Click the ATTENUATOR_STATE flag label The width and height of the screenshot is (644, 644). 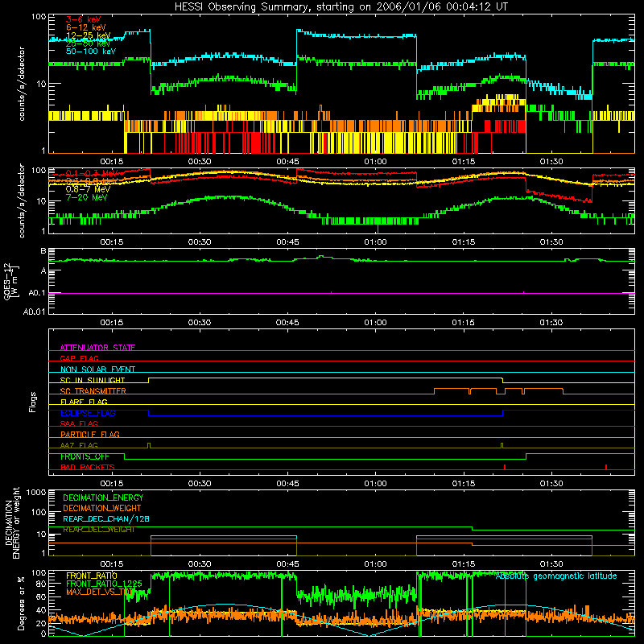(97, 348)
